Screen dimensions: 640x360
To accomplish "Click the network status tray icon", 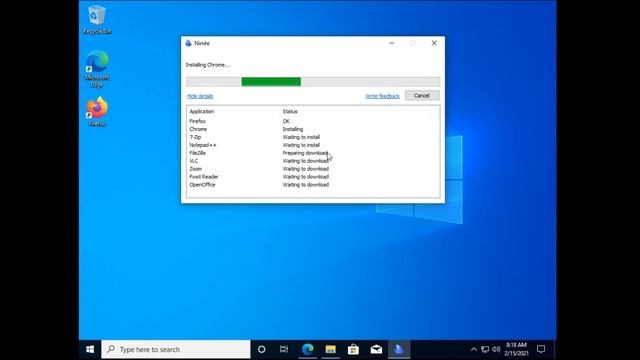I will pos(485,349).
